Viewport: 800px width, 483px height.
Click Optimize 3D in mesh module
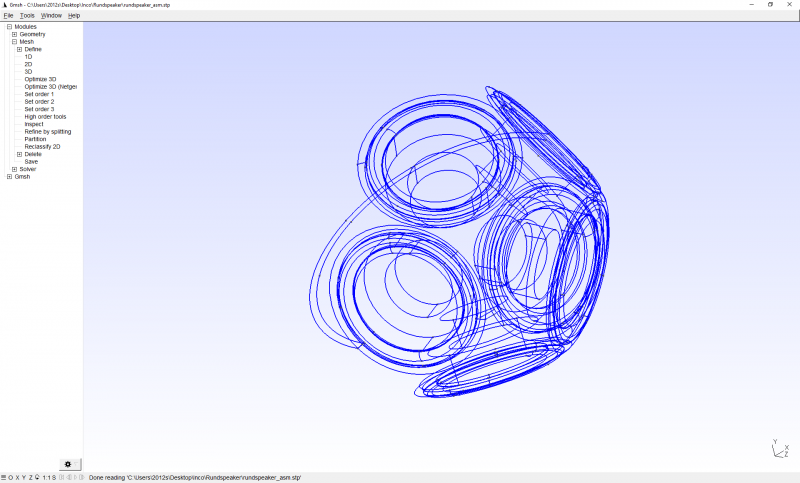(x=40, y=79)
